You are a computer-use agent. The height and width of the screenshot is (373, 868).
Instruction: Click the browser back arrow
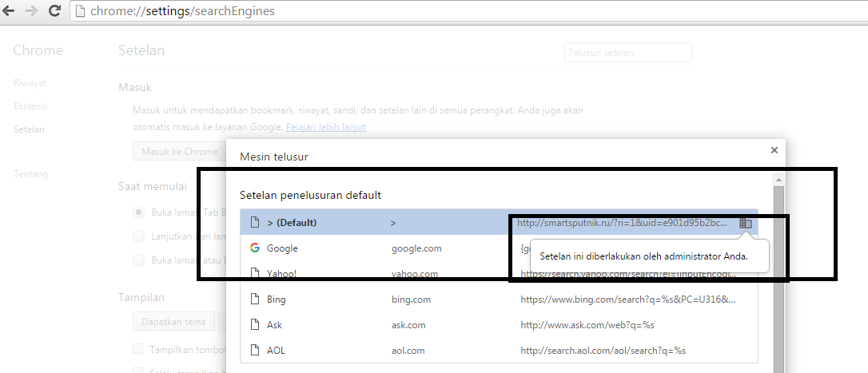(8, 10)
